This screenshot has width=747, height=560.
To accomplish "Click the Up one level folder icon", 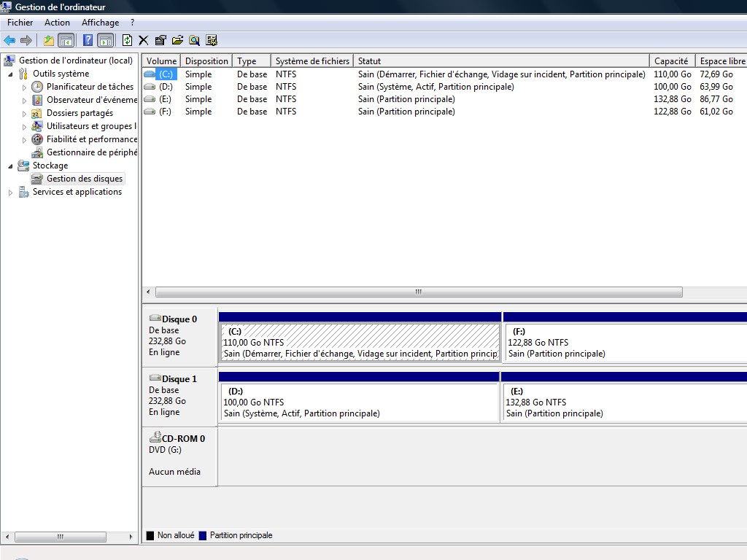I will click(49, 40).
